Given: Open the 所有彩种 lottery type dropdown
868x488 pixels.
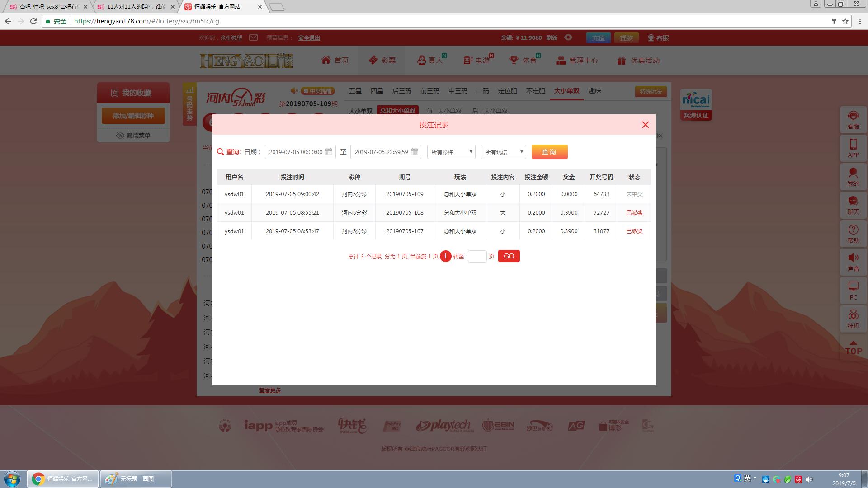Looking at the screenshot, I should tap(451, 152).
